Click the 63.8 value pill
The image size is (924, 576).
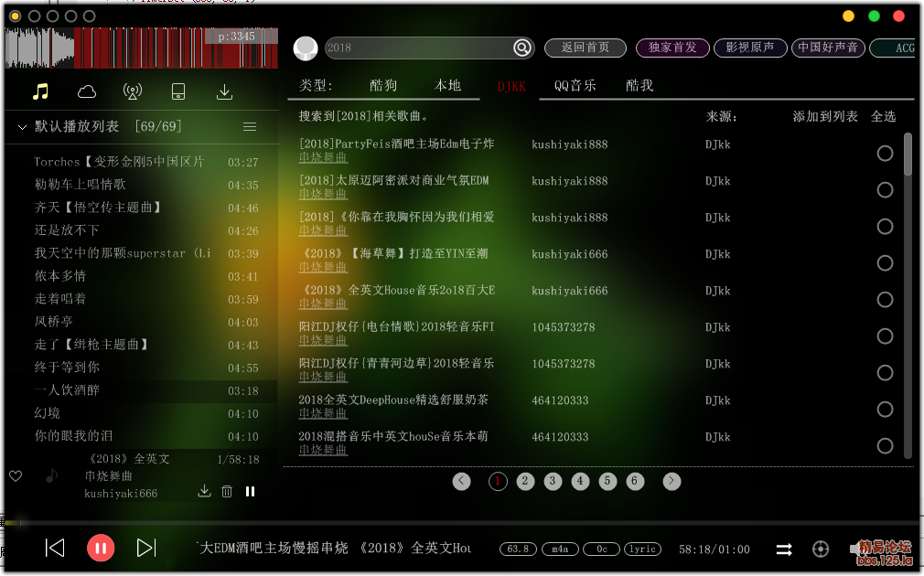(518, 549)
